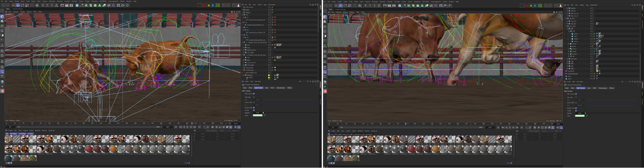Screen dimensions: 644x168
Task: Click the Camera object icon in left window
Action: (123, 5)
